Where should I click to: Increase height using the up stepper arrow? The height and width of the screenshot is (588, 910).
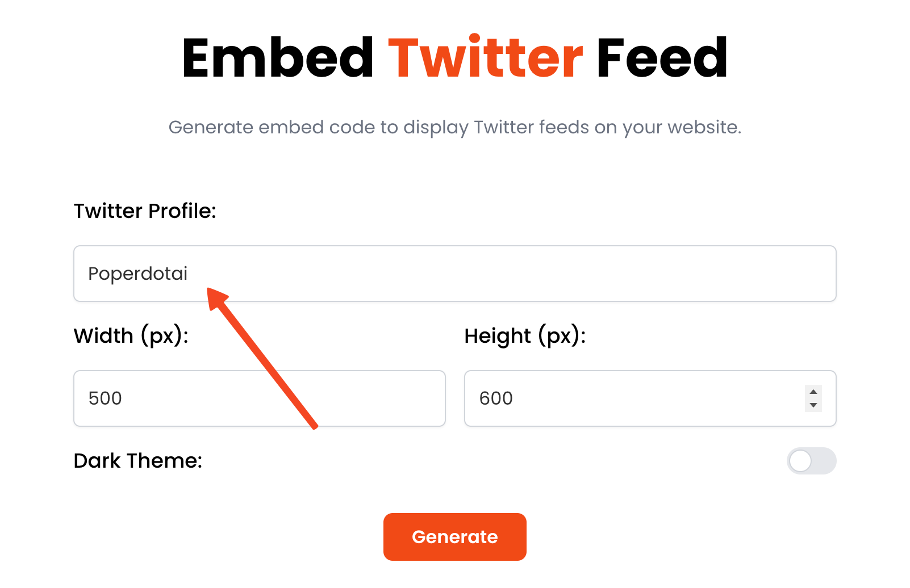pos(813,392)
